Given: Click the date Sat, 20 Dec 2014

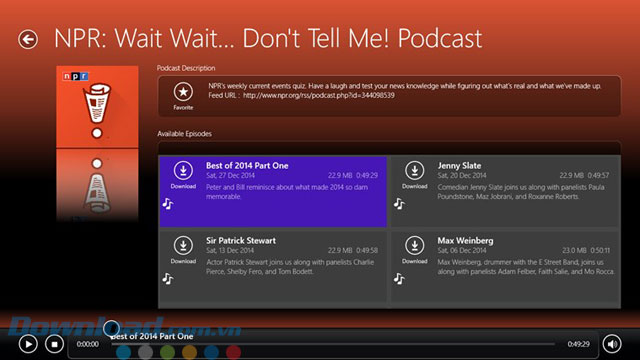Looking at the screenshot, I should (462, 176).
